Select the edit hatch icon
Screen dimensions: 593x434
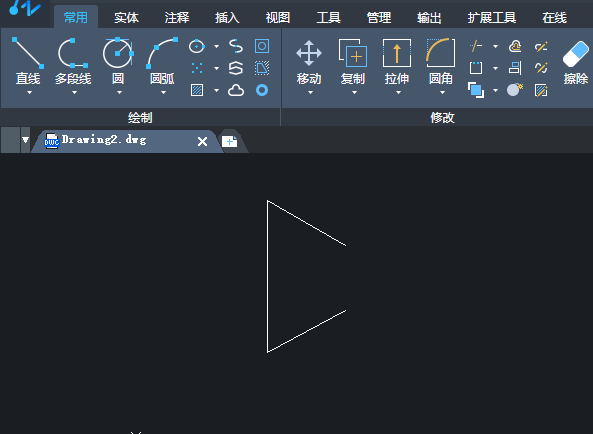click(x=542, y=90)
